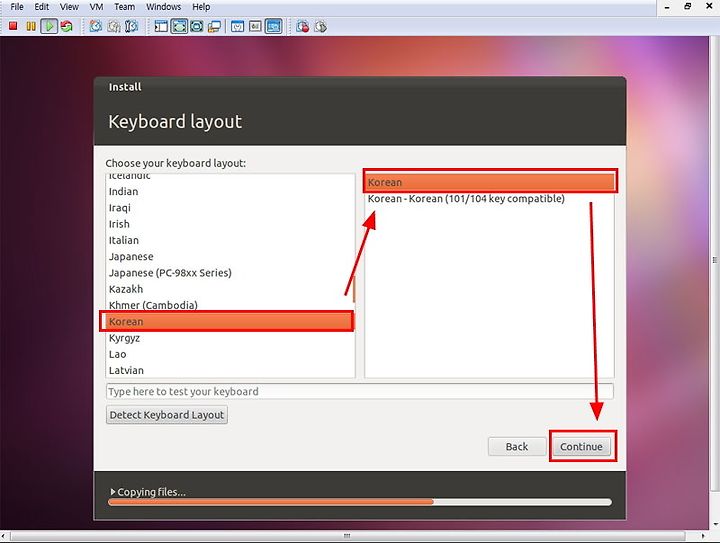Click the red Power Off icon
Screen dimensions: 720x543
click(13, 26)
